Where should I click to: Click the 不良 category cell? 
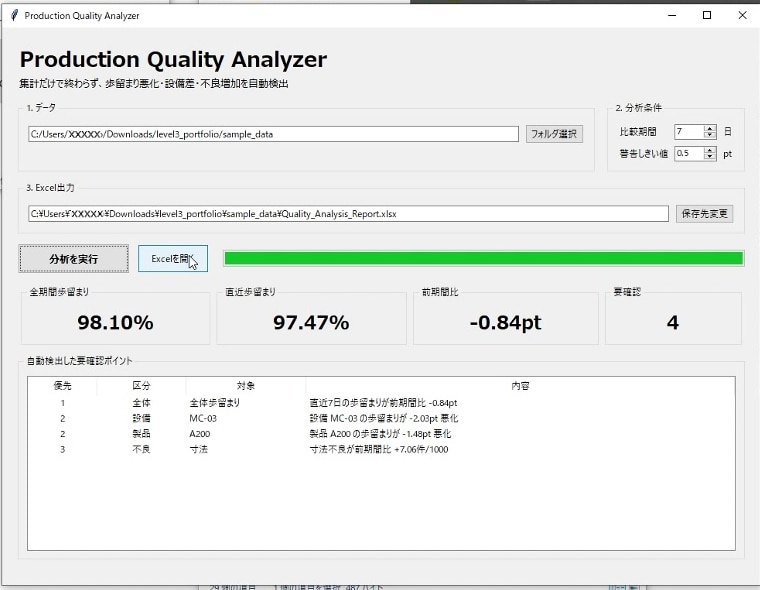pos(141,449)
